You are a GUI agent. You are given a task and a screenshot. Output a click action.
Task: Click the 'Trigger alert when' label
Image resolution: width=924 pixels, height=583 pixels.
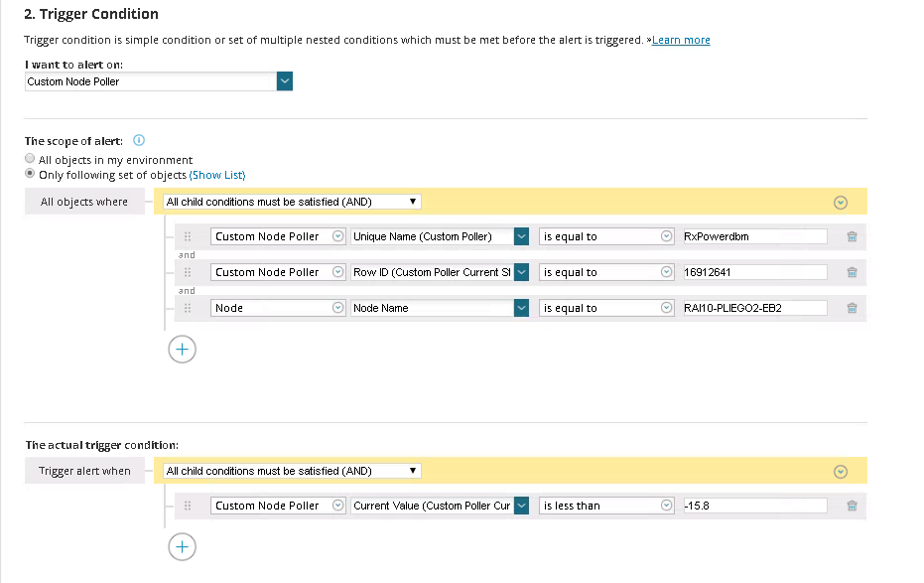(84, 471)
